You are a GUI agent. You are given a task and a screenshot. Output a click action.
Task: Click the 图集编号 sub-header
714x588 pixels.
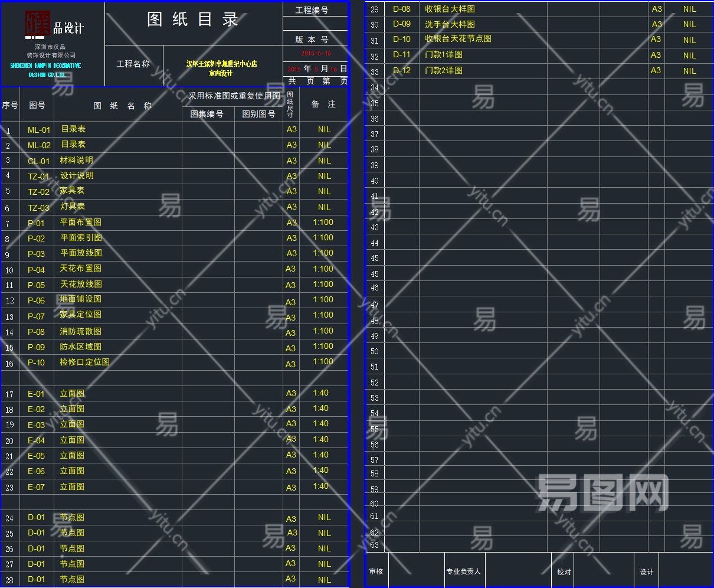[x=207, y=114]
